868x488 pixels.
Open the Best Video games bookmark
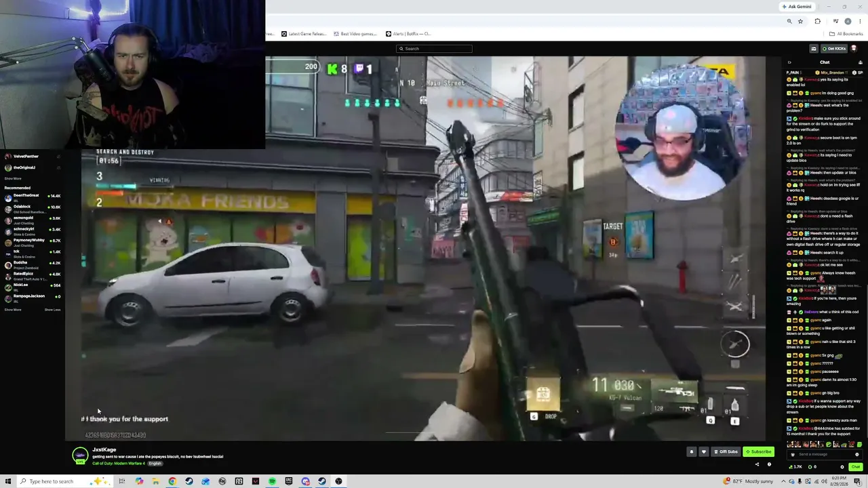pyautogui.click(x=355, y=34)
